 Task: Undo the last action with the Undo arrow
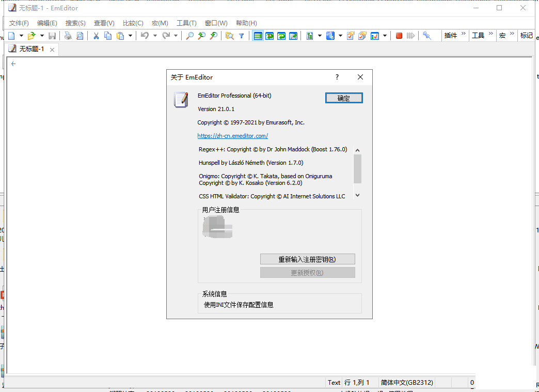tap(145, 36)
